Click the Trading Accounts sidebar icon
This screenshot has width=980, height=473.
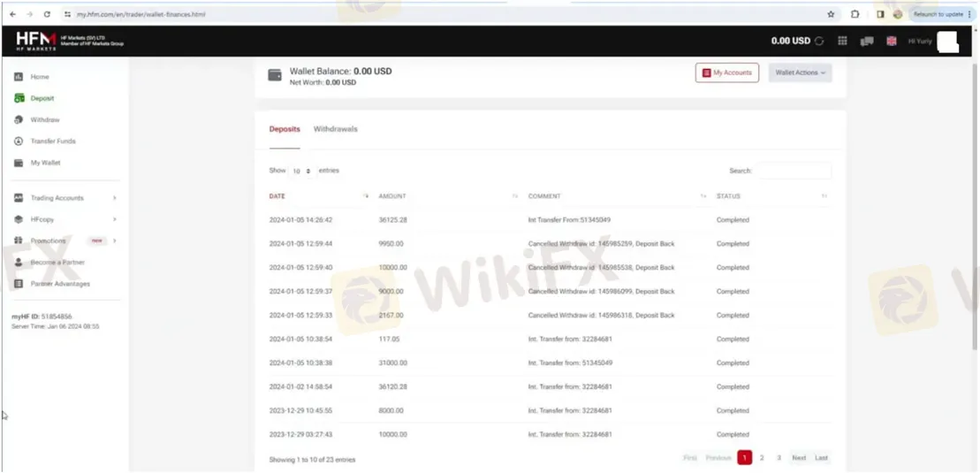(19, 198)
